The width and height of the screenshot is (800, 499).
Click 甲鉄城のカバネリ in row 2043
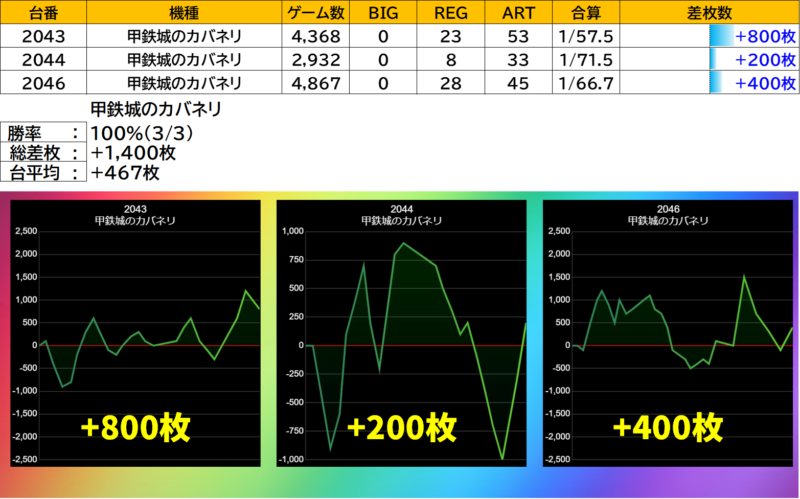tap(184, 36)
